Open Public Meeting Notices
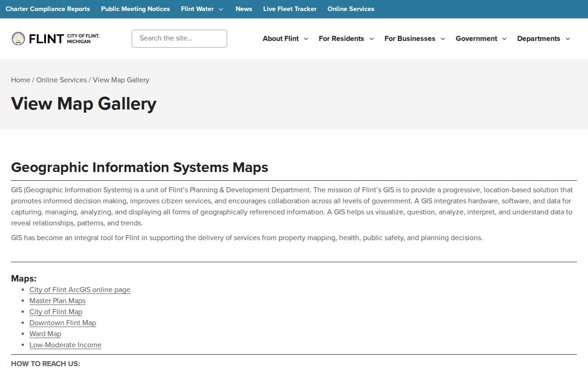Viewport: 588px width, 368px height. click(136, 9)
